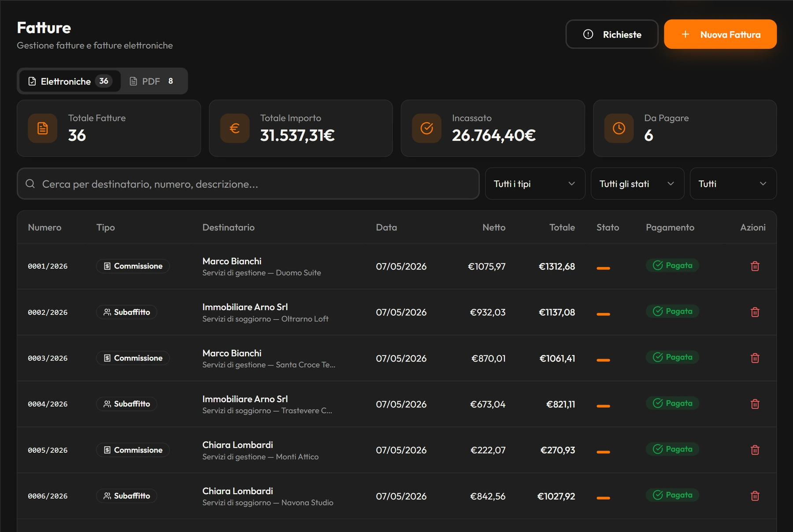Click the checkmark icon in Incassato card
This screenshot has width=793, height=532.
click(427, 128)
